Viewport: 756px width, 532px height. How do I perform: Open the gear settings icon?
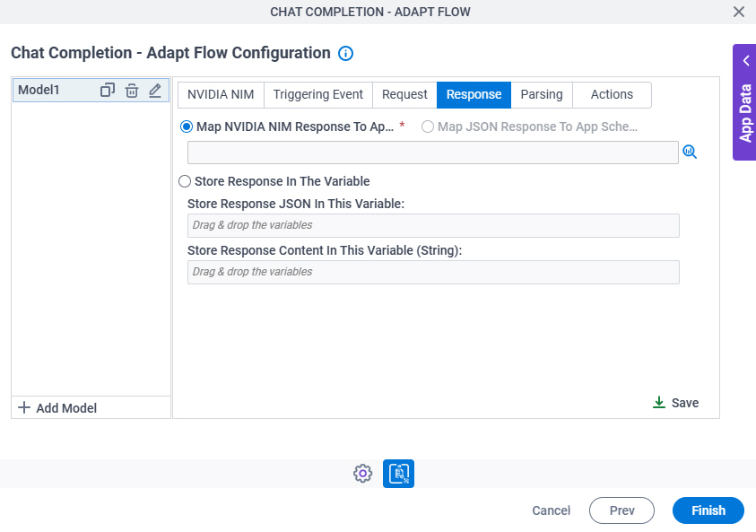coord(362,474)
